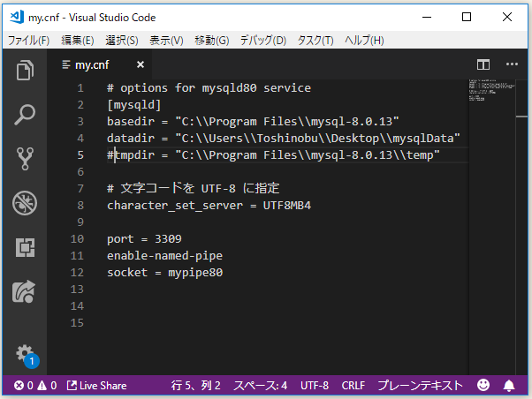The image size is (532, 399).
Task: Open the 移動(G) menu
Action: 212,41
